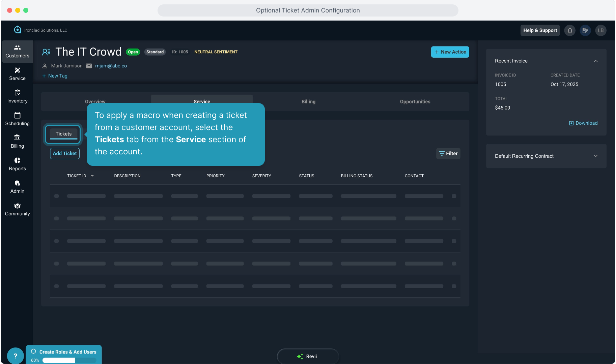616x364 pixels.
Task: Switch to the Opportunities tab
Action: (415, 101)
